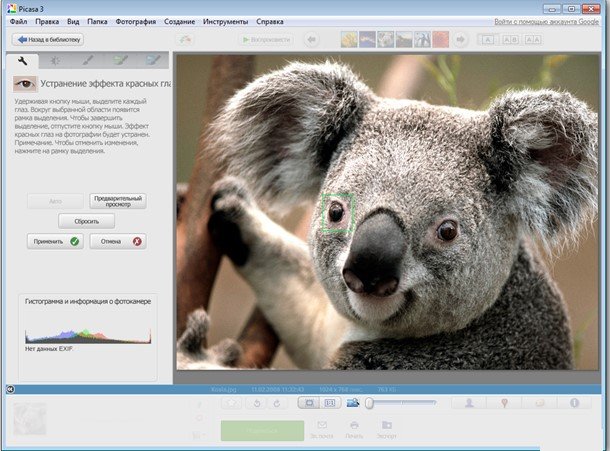610x451 pixels.
Task: Click the faded green upload button
Action: pos(262,430)
